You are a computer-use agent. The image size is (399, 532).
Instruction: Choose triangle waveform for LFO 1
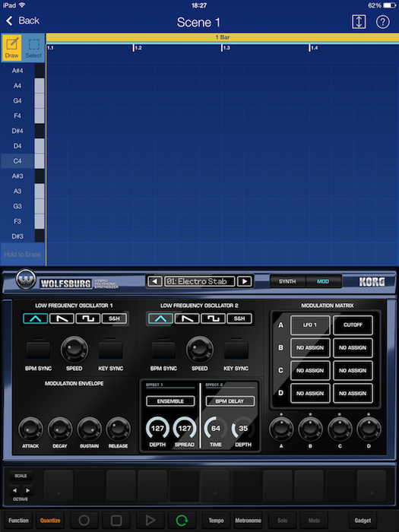[36, 318]
